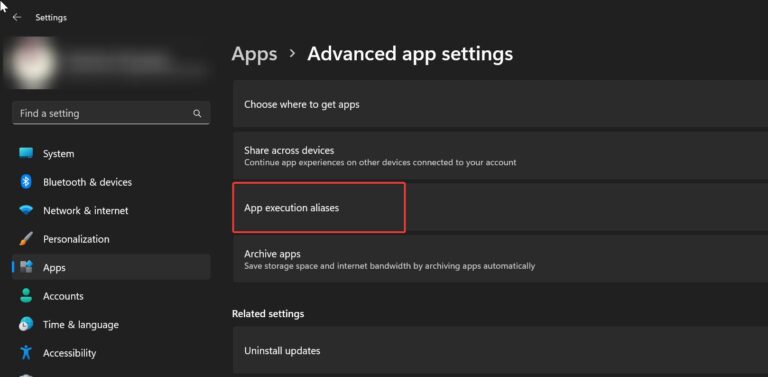Viewport: 768px width, 377px height.
Task: Open App execution aliases
Action: coord(500,208)
